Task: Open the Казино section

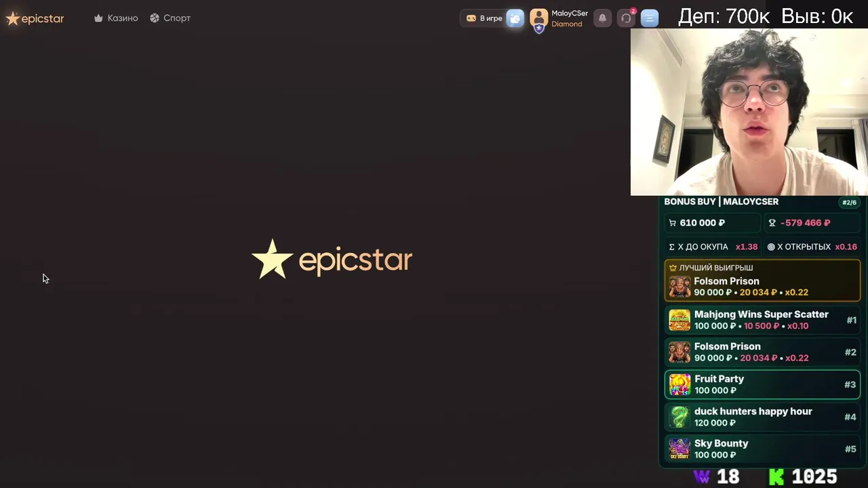Action: (x=116, y=18)
